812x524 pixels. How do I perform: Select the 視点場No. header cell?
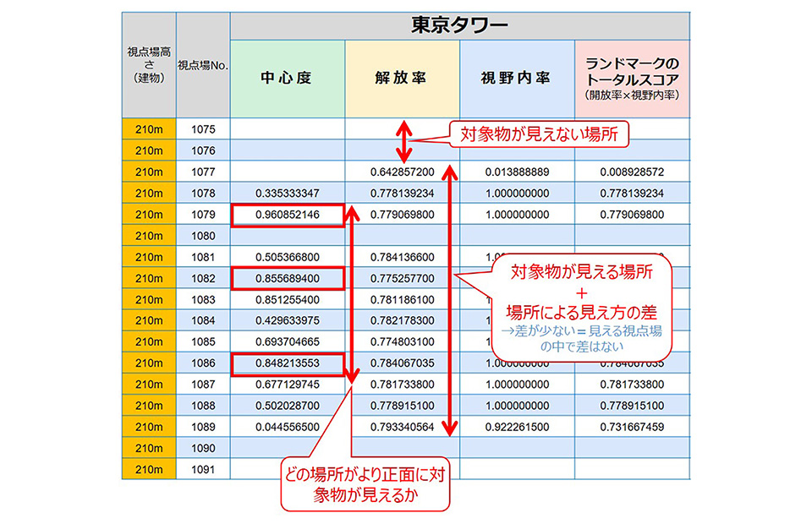tap(202, 63)
